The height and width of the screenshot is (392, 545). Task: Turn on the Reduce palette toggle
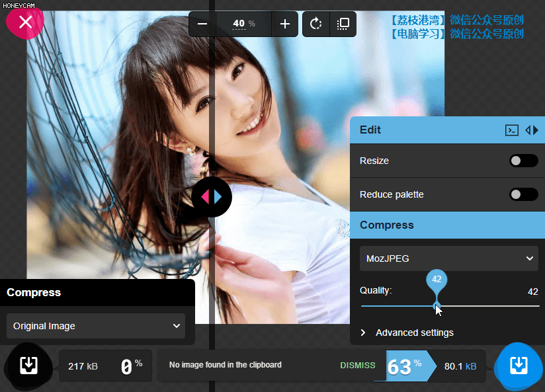point(523,194)
